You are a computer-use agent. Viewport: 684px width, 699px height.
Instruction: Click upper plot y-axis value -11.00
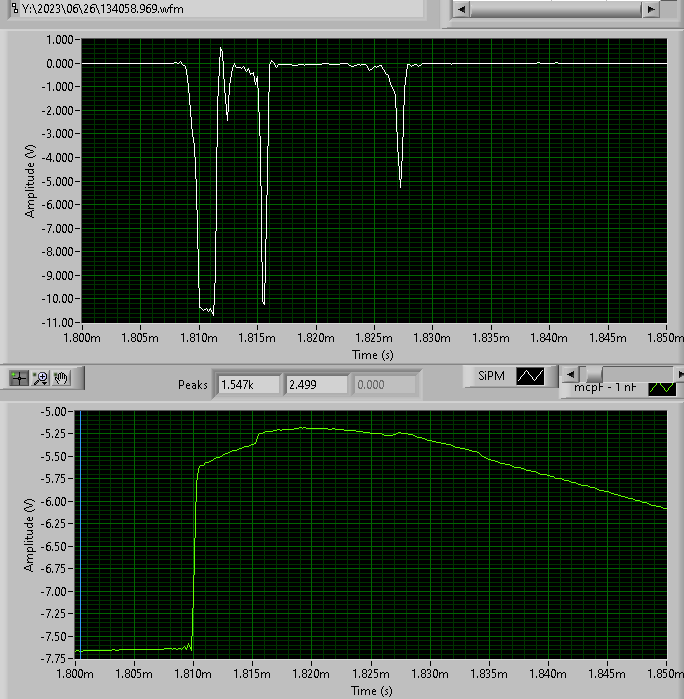(x=57, y=322)
